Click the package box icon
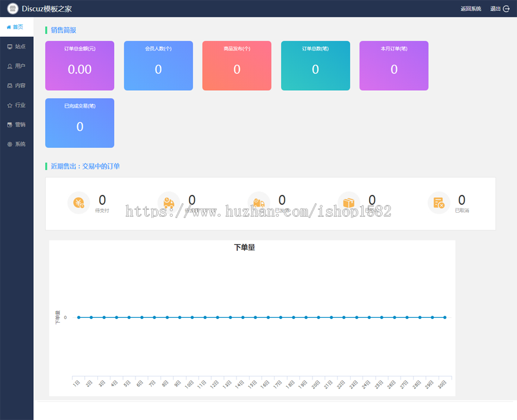Image resolution: width=517 pixels, height=420 pixels. click(349, 203)
